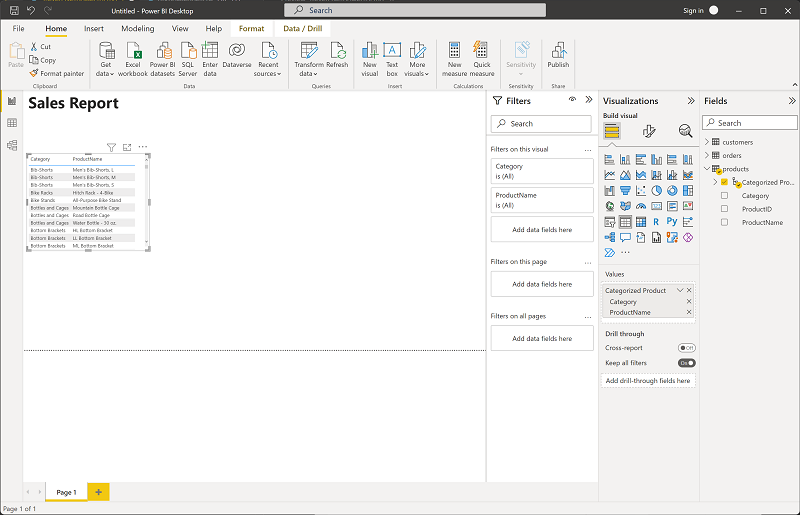Select the Q&A speech bubble visual
Image resolution: width=800 pixels, height=515 pixels.
click(x=625, y=237)
